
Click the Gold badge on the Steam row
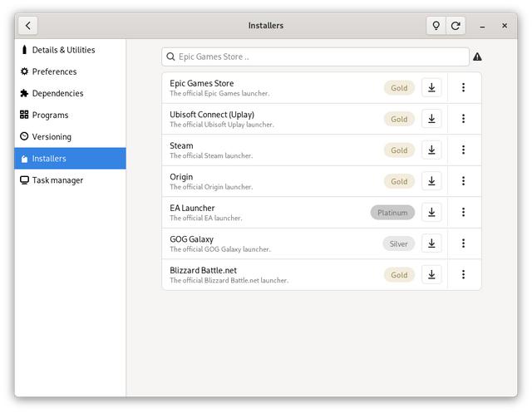[399, 150]
